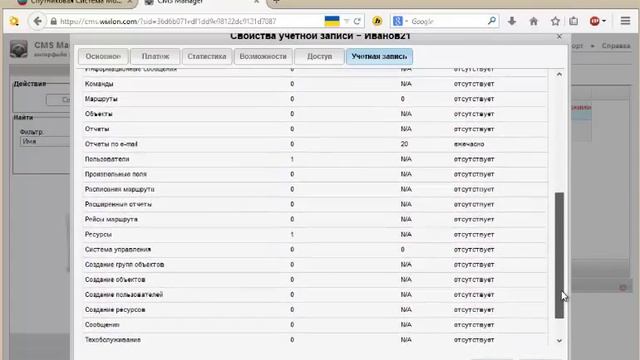Click the Отчеты по e-mail row label

pyautogui.click(x=111, y=144)
